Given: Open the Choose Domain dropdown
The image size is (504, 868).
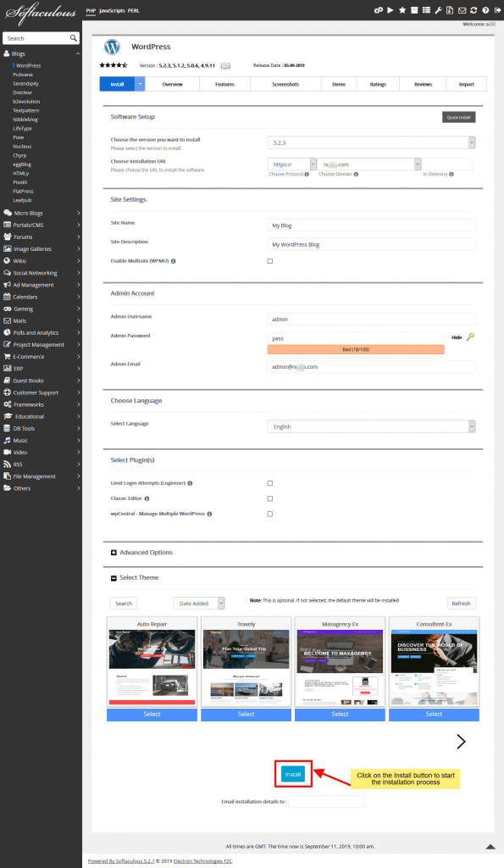Looking at the screenshot, I should coord(369,164).
